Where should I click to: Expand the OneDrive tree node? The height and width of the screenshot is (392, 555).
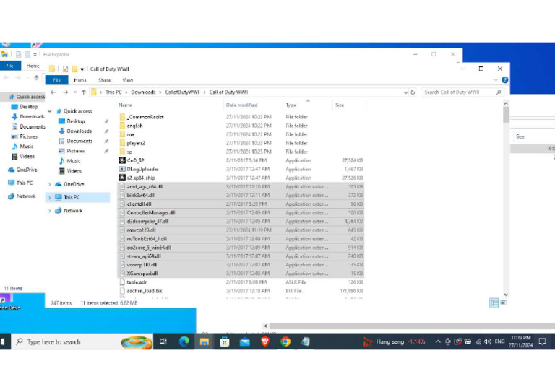click(49, 184)
